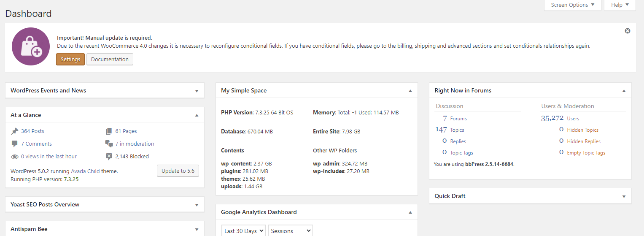Open the Empty Topic Tags link
This screenshot has width=644, height=236.
click(586, 153)
